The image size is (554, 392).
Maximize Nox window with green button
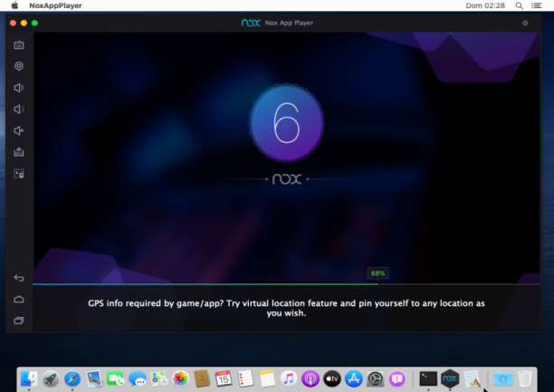coord(34,23)
